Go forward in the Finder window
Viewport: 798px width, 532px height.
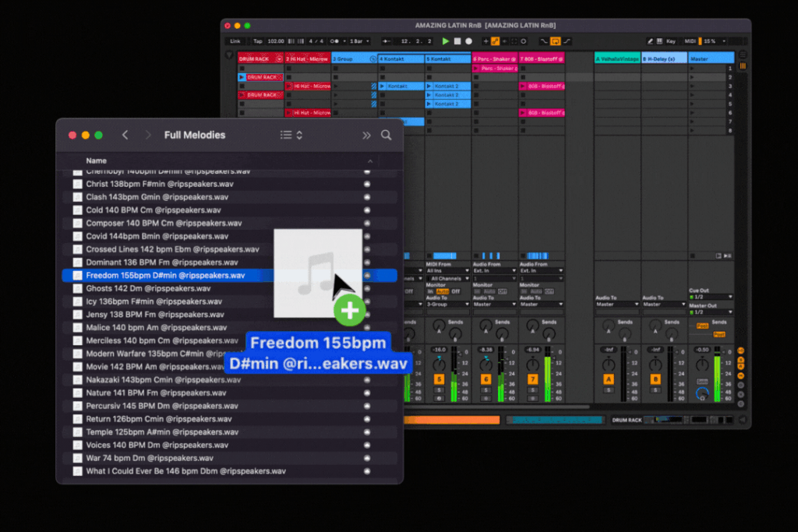148,135
